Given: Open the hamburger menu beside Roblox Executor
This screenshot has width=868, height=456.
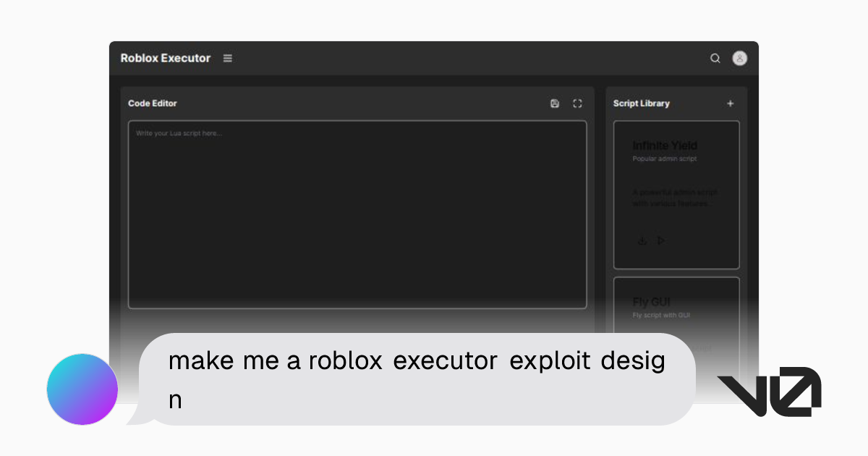Looking at the screenshot, I should coord(228,59).
